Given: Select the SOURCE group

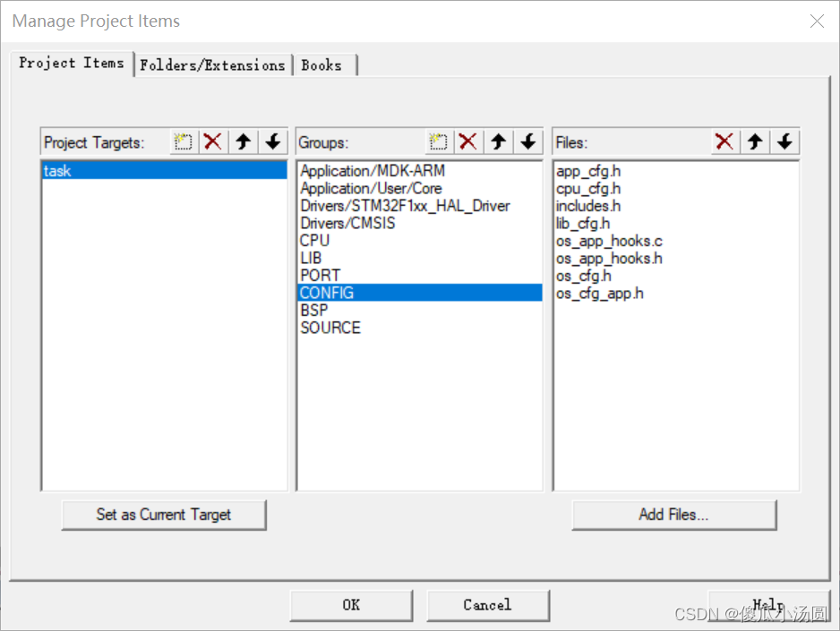Looking at the screenshot, I should click(x=420, y=328).
